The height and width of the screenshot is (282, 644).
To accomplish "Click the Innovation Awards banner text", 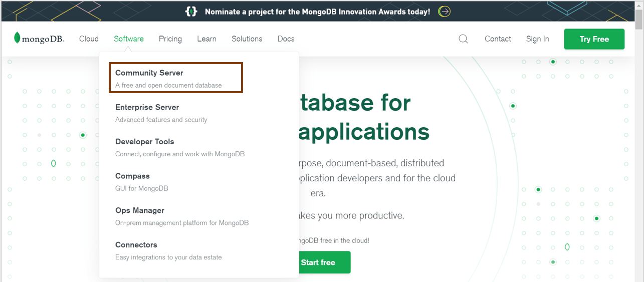I will pos(317,12).
